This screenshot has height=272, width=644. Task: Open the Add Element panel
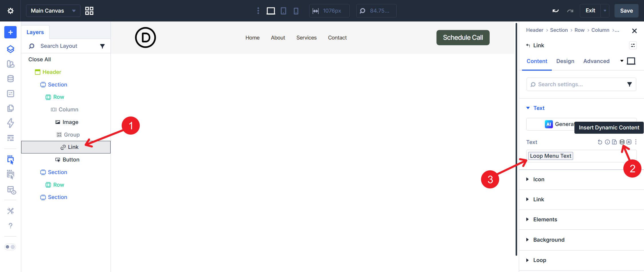click(x=10, y=32)
